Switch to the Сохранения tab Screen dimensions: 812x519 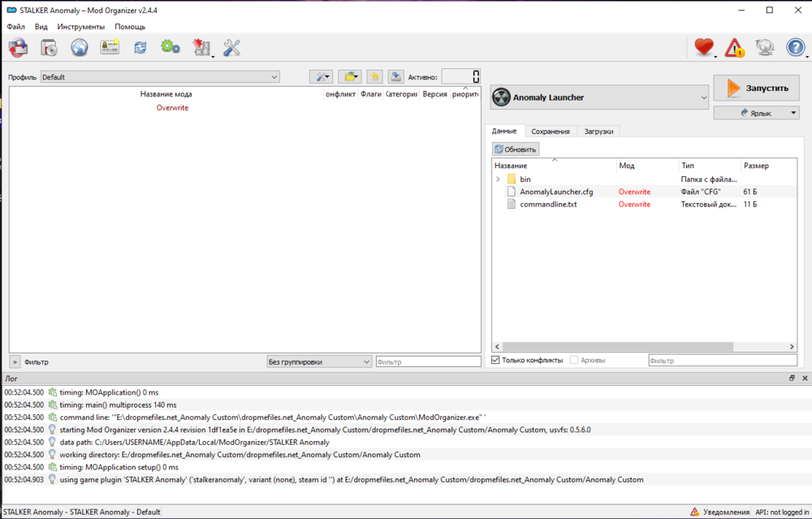(551, 132)
